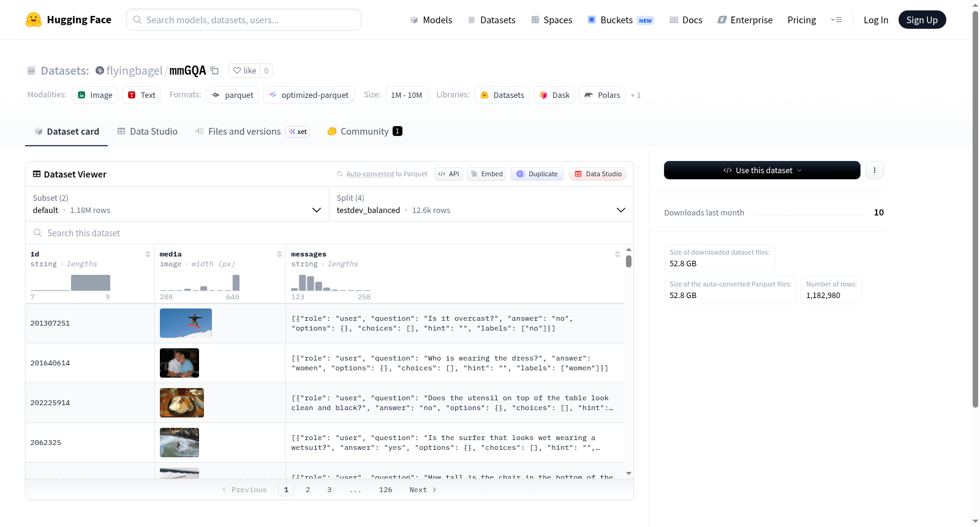
Task: Click the Text modality tag
Action: click(141, 95)
